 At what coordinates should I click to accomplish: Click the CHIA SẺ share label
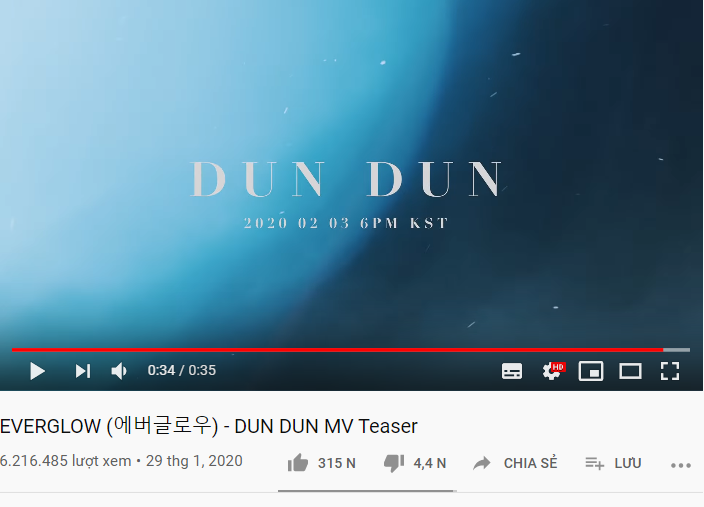(x=531, y=463)
